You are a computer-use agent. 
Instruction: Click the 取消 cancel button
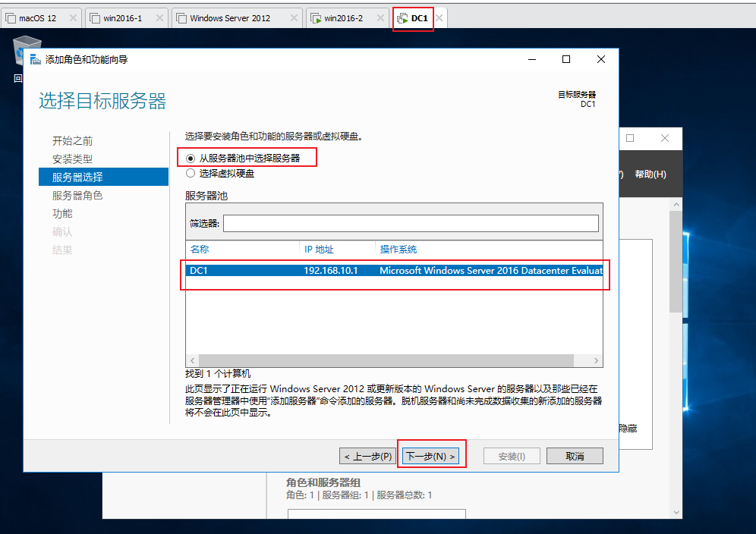[x=575, y=456]
